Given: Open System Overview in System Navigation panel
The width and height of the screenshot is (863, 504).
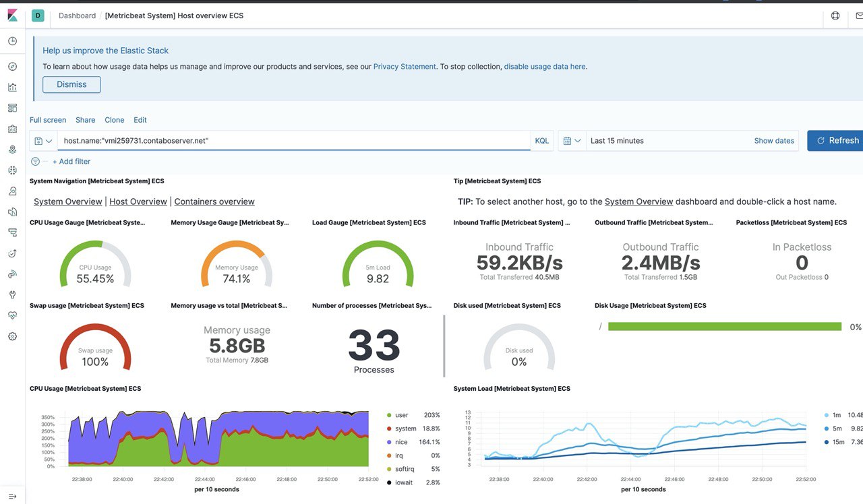Looking at the screenshot, I should [x=68, y=201].
